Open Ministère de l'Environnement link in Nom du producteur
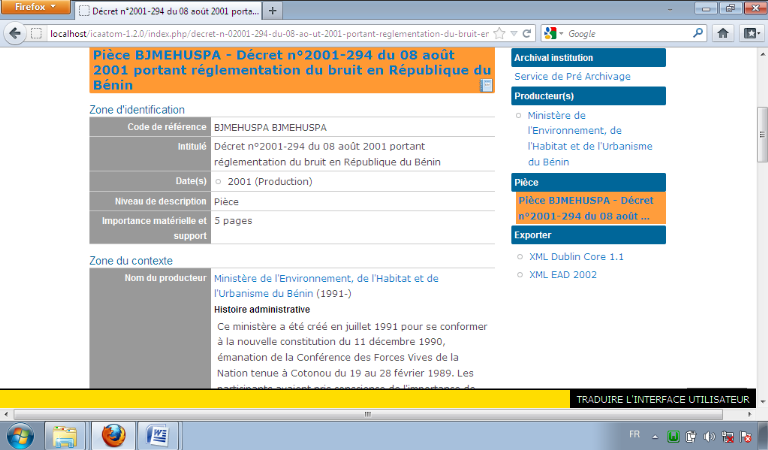This screenshot has height=450, width=768. click(326, 286)
